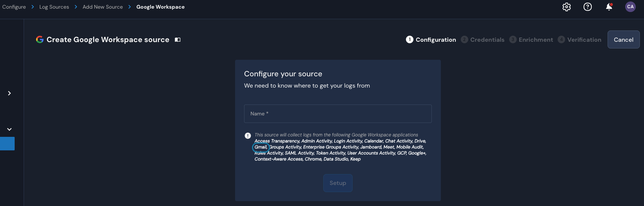644x206 pixels.
Task: Navigate to Log Sources breadcrumb
Action: click(x=54, y=7)
